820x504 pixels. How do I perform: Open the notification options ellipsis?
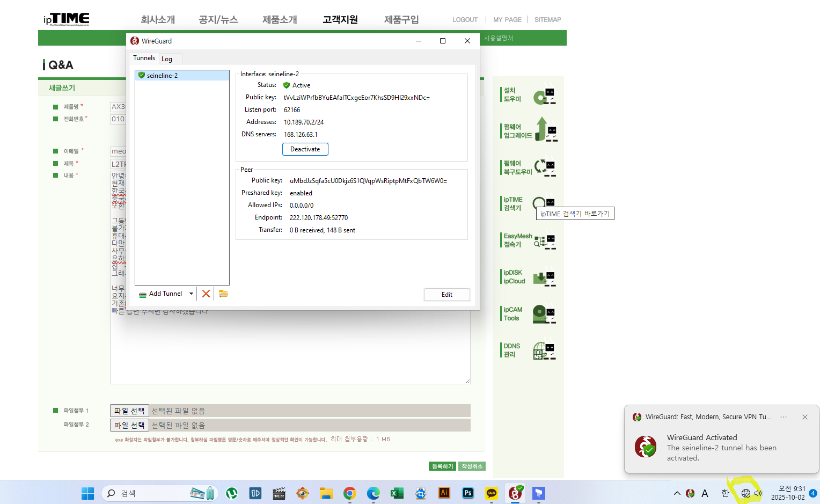click(784, 417)
